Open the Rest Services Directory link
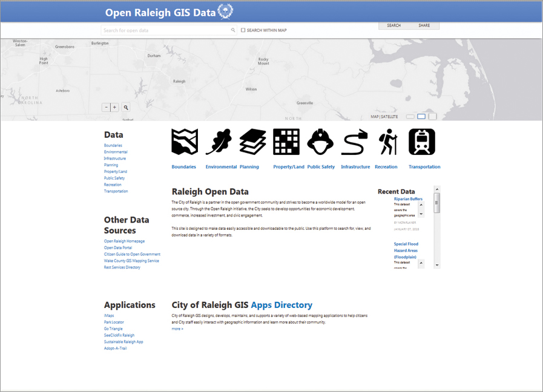The image size is (543, 392). (x=122, y=267)
